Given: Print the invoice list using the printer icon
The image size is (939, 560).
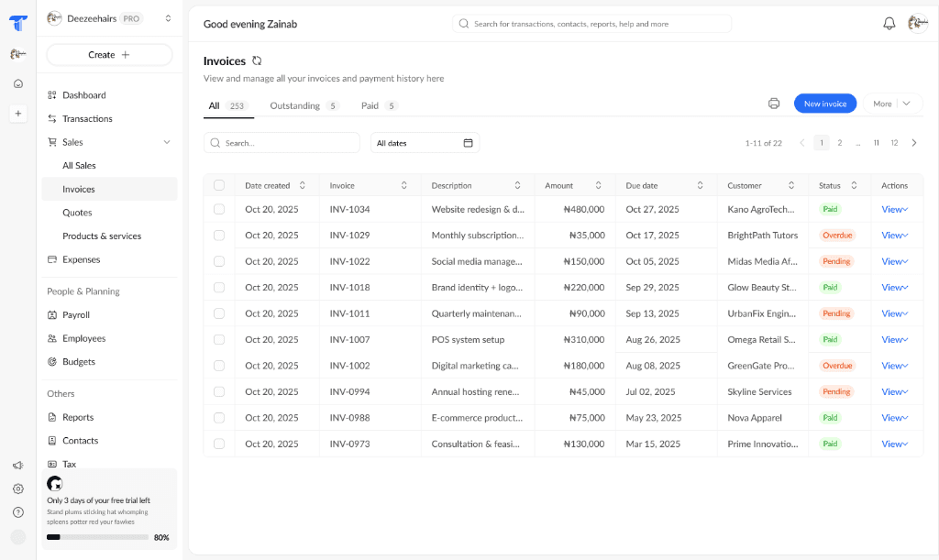Looking at the screenshot, I should click(775, 104).
